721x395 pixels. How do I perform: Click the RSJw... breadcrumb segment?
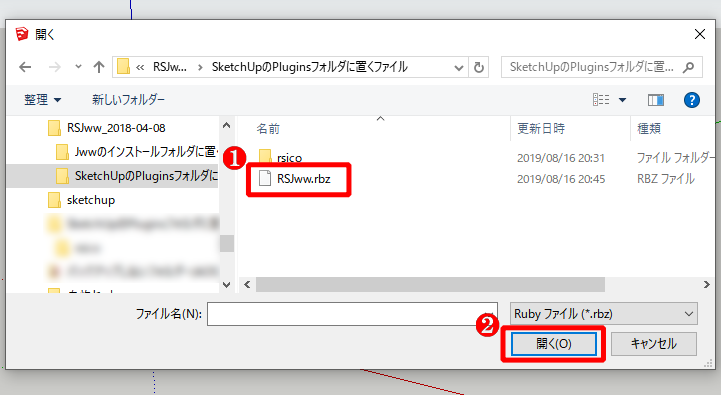pyautogui.click(x=170, y=67)
